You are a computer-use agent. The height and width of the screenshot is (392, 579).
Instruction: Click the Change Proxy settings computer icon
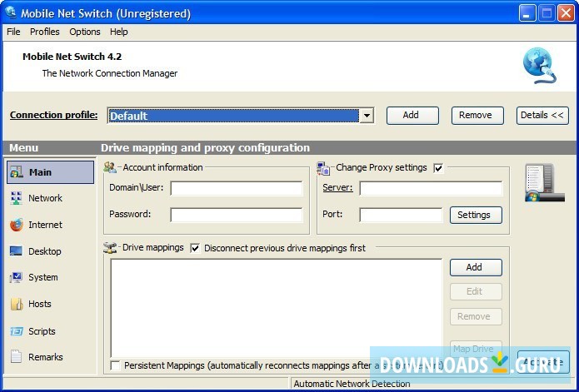[323, 168]
